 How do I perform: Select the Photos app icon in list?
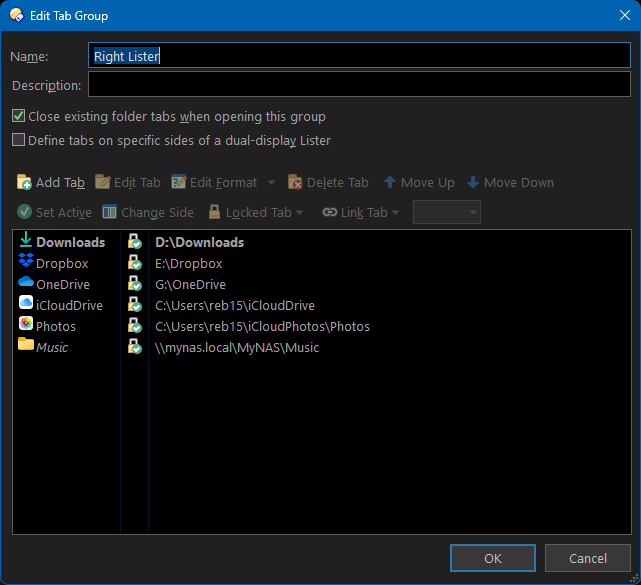point(26,323)
